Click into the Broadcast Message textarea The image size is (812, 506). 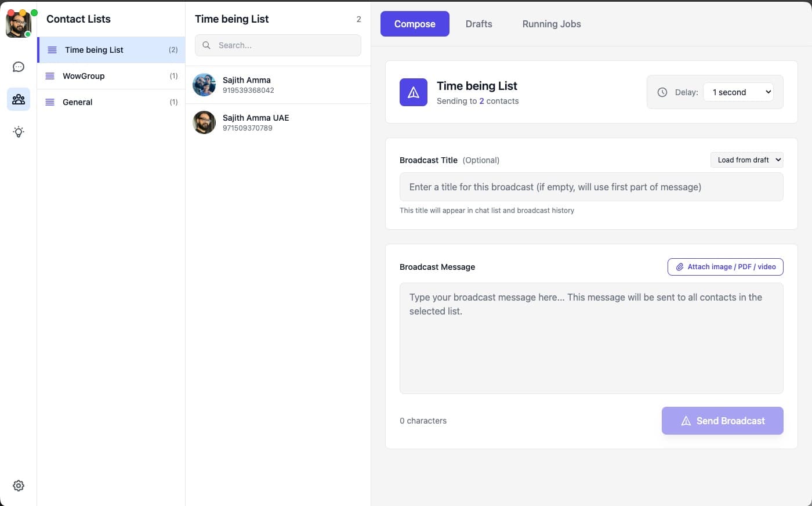[x=591, y=338]
